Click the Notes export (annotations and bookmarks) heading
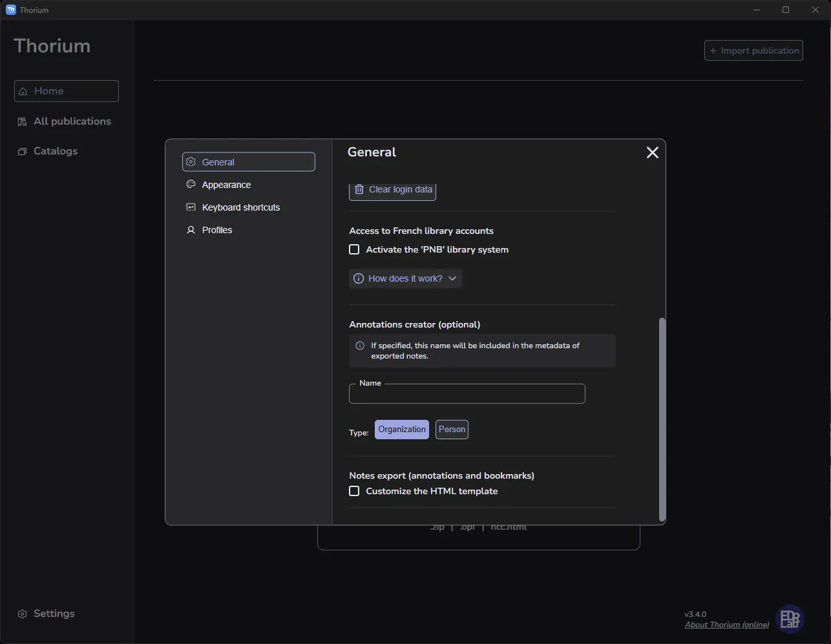This screenshot has width=831, height=644. tap(442, 475)
